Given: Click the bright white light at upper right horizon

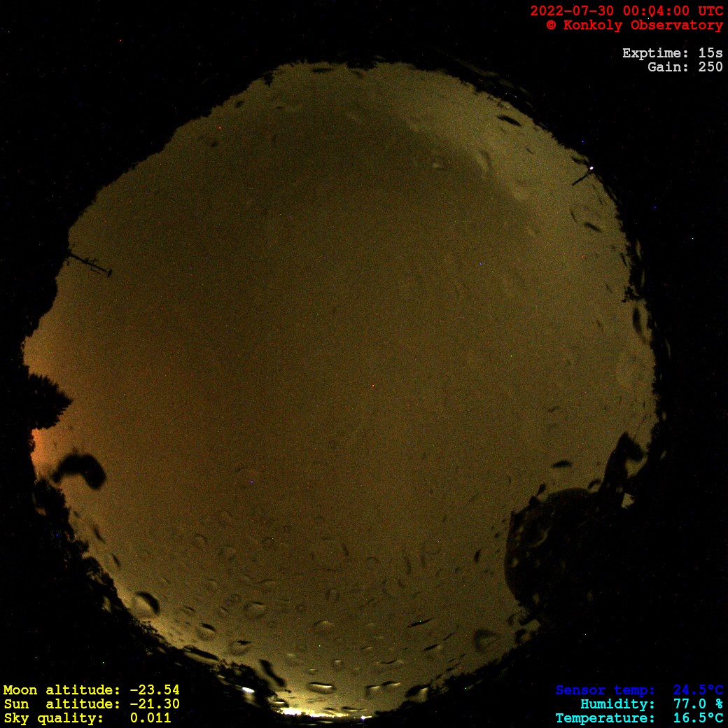Looking at the screenshot, I should click(592, 168).
